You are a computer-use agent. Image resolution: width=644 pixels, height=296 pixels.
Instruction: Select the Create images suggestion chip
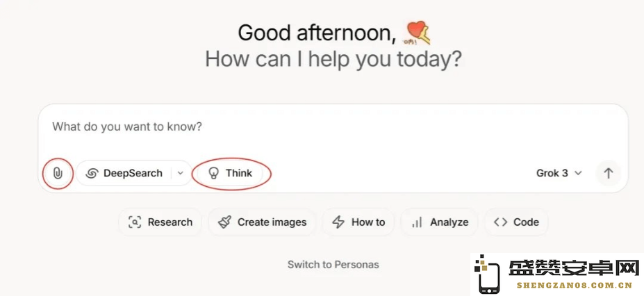click(262, 222)
